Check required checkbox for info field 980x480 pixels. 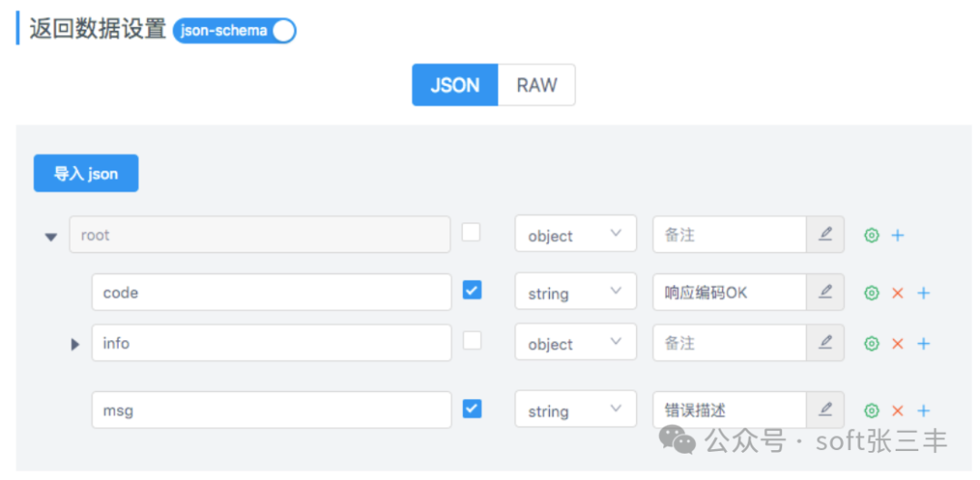[x=472, y=340]
